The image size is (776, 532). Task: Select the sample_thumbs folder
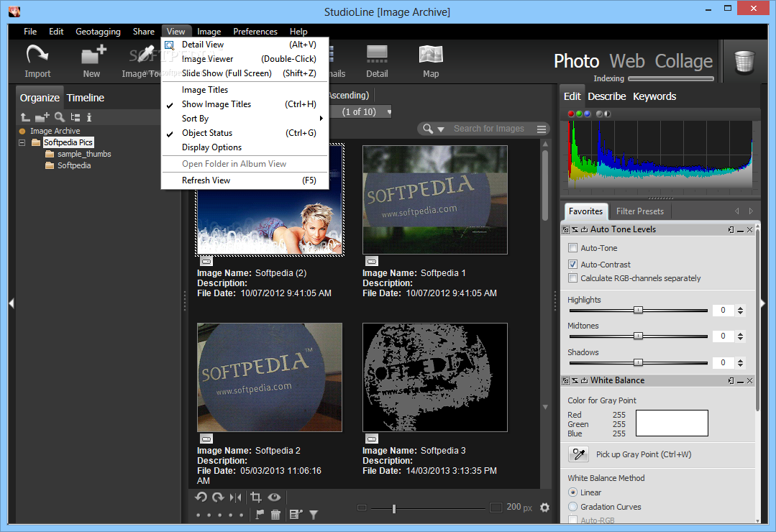(x=84, y=154)
